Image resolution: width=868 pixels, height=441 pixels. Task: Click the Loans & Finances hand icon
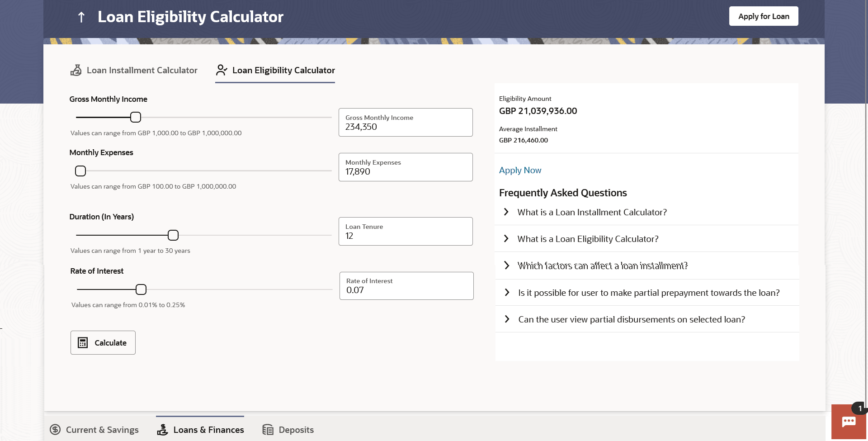click(x=162, y=430)
